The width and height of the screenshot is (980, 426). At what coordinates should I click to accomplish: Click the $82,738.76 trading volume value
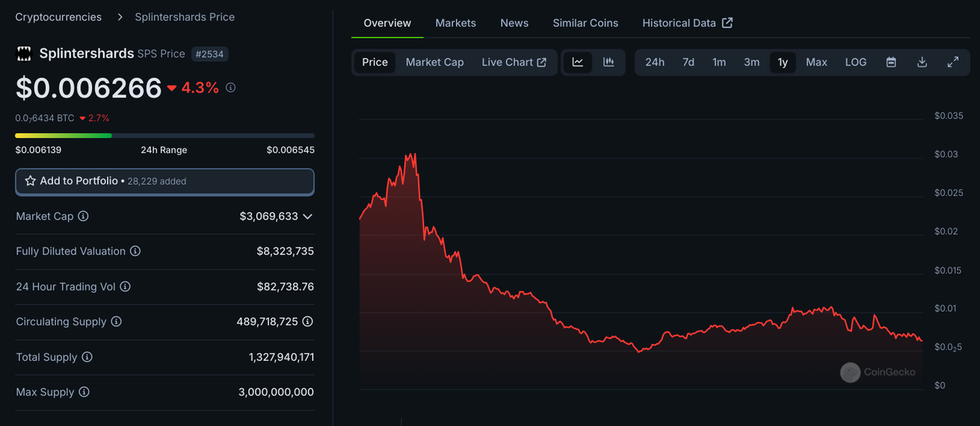pyautogui.click(x=286, y=287)
